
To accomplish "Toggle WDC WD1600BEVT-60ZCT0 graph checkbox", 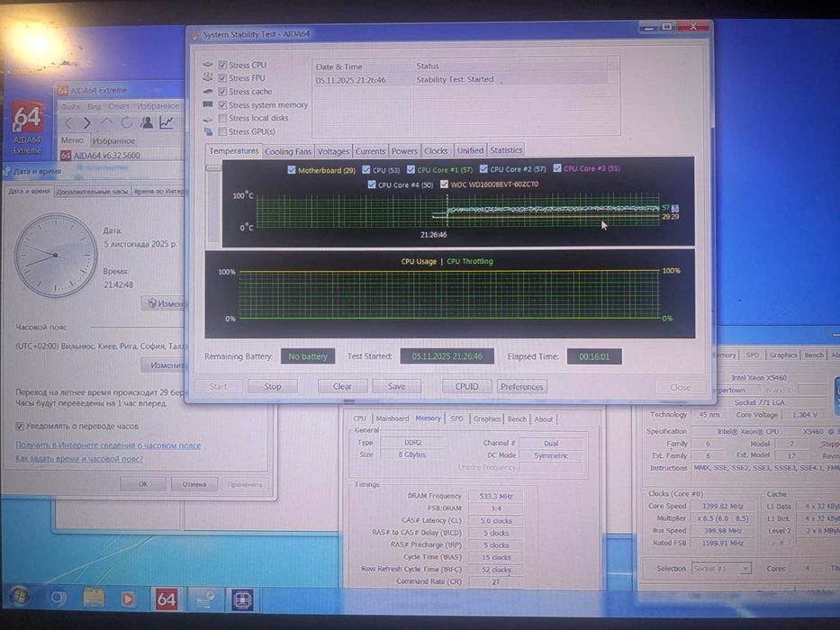I will [x=444, y=184].
